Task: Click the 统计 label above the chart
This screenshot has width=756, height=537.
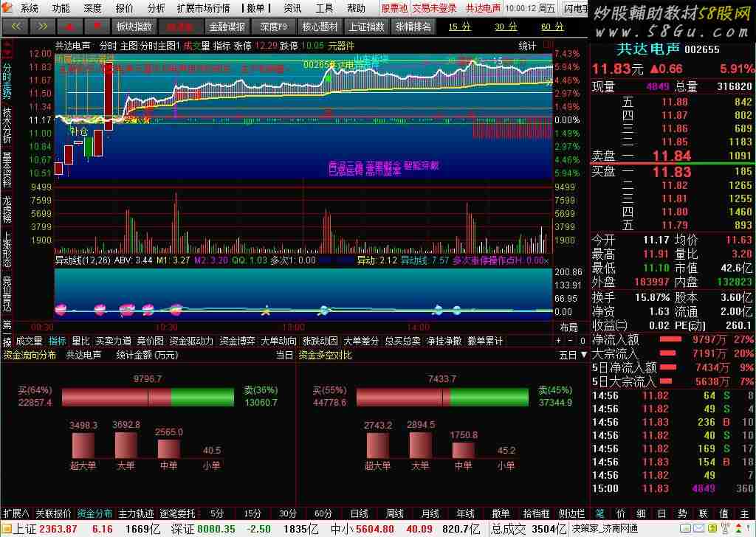Action: (527, 46)
